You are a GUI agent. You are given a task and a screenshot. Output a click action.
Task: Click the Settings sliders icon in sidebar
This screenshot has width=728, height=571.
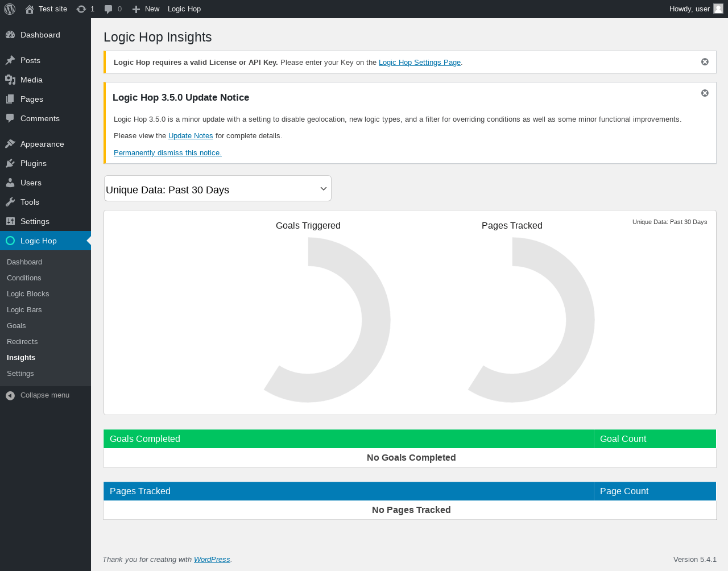click(10, 221)
